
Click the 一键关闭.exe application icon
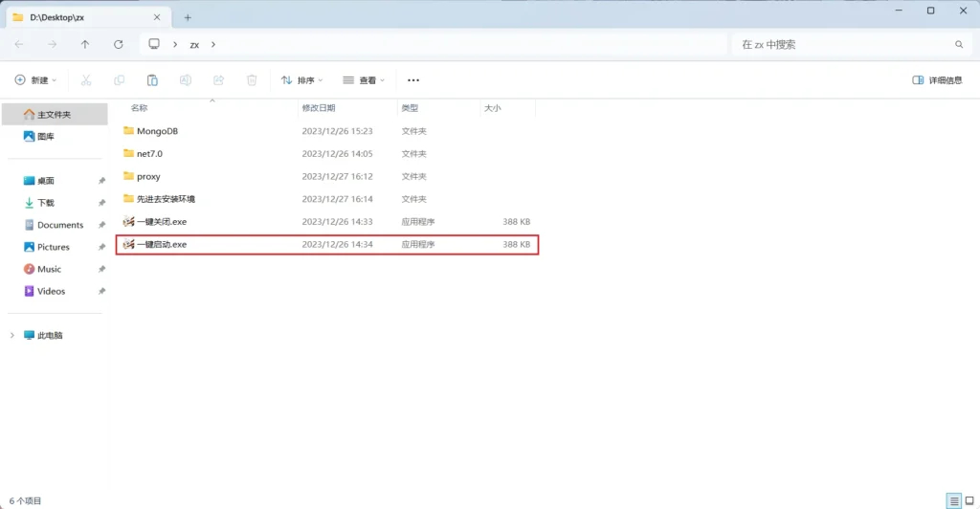(x=129, y=221)
